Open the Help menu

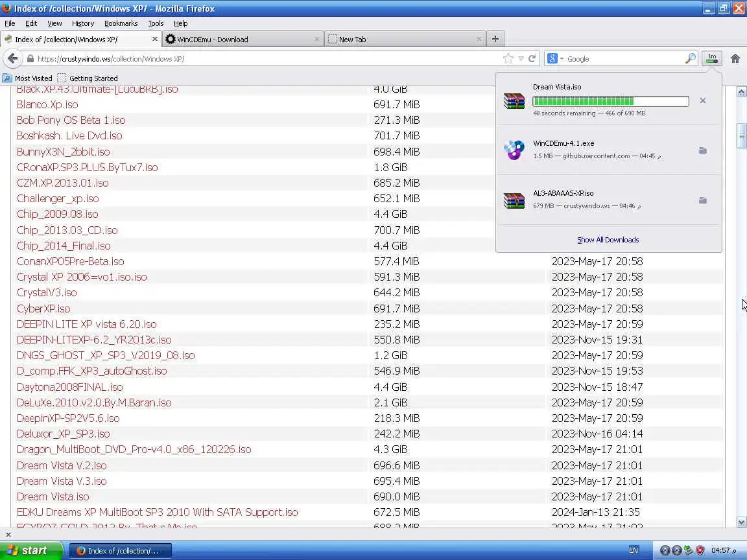point(180,23)
